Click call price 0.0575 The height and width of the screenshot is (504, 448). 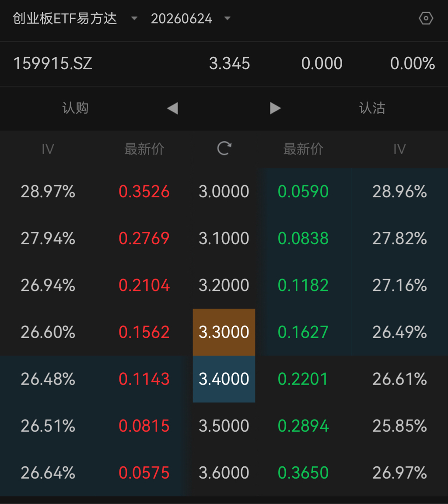144,472
